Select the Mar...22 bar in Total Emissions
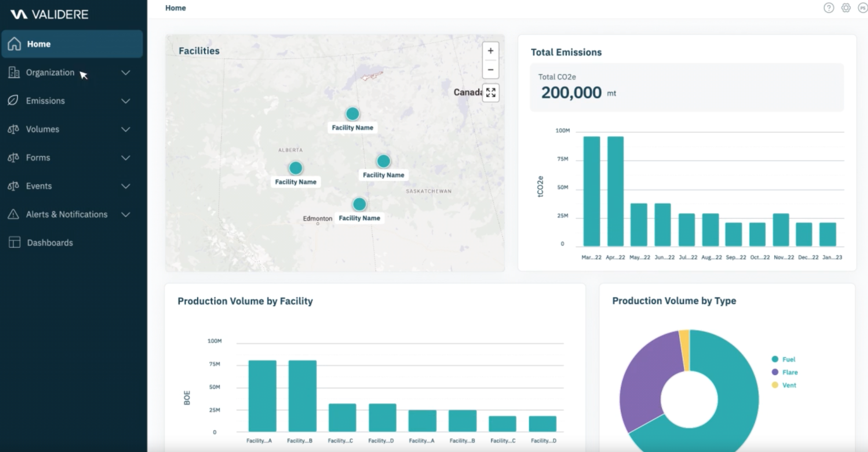The width and height of the screenshot is (868, 452). (591, 191)
